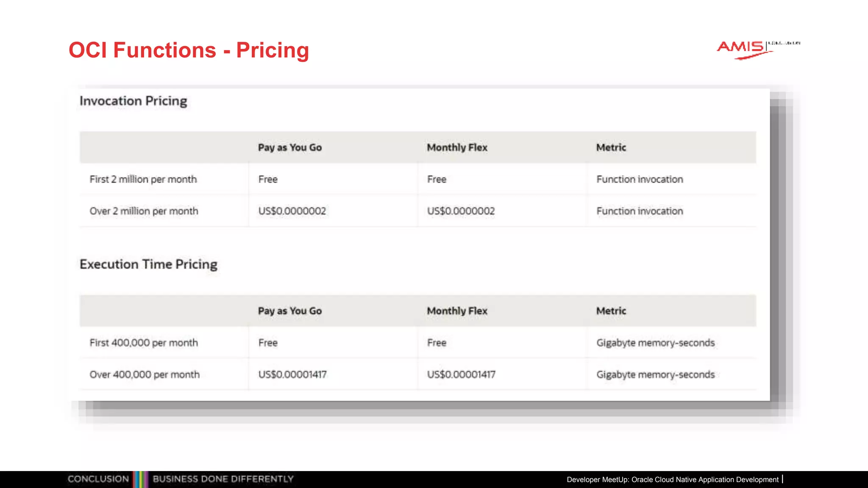
Task: Click 'Monthly Flex' header in Invocation table
Action: [457, 147]
